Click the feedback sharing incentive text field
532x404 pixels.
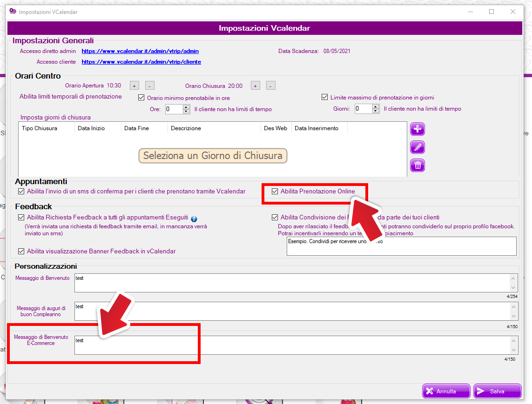click(x=401, y=246)
